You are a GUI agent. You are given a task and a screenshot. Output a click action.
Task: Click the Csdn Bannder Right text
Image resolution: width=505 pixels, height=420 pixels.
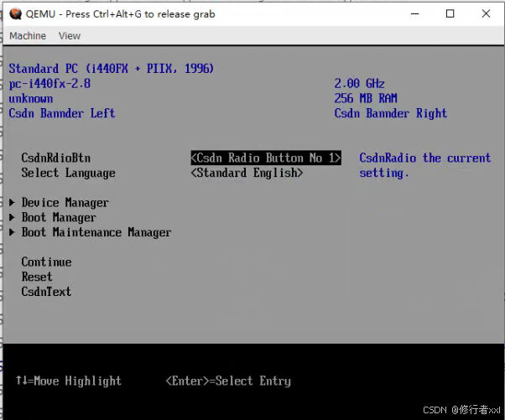pos(391,113)
